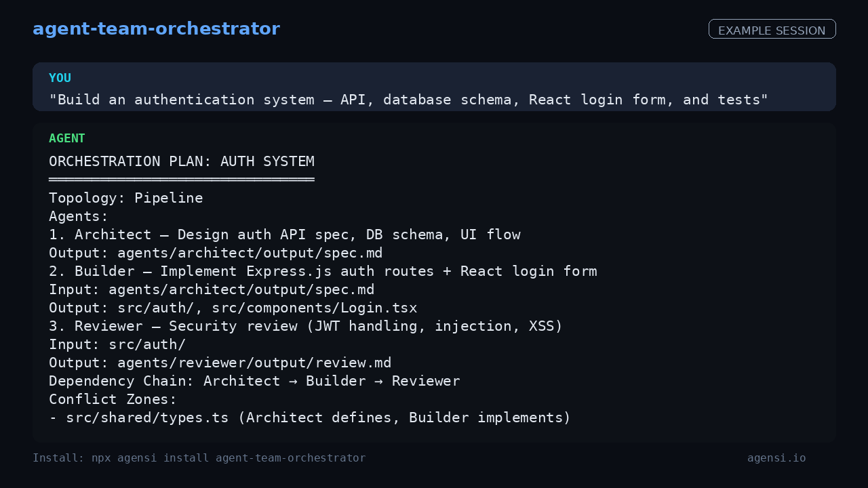Select the YOU speaker label
Viewport: 868px width, 488px height.
(x=60, y=78)
